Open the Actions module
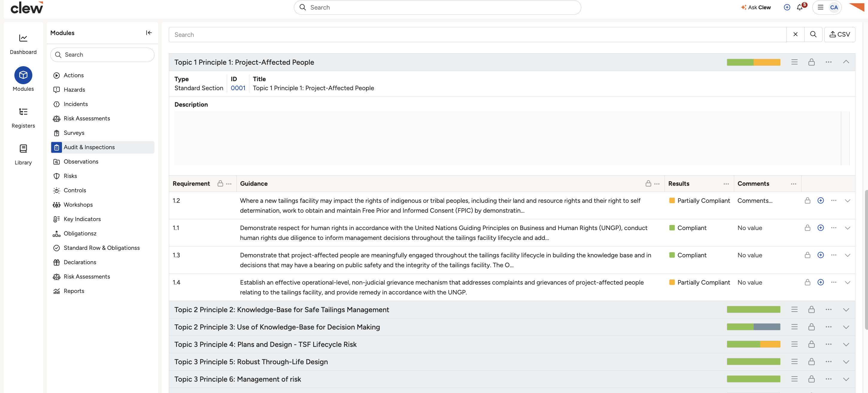 pos(102,75)
